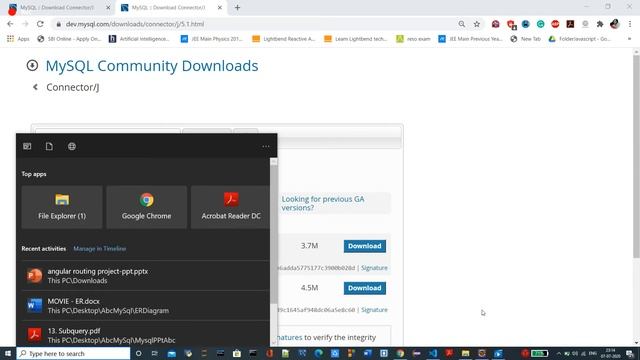Click MySQL Community Downloads heading link
This screenshot has height=360, width=640.
152,66
